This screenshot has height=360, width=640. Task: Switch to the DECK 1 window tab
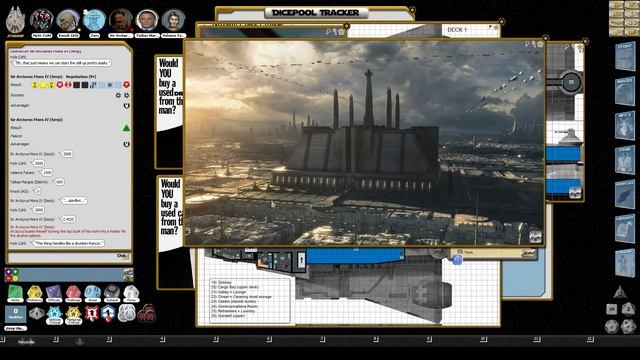(457, 30)
